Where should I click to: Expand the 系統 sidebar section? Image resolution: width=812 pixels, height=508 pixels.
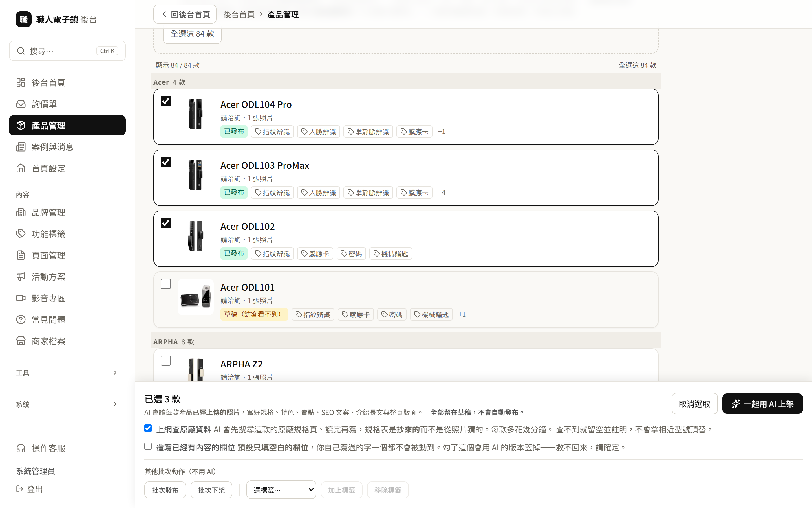pyautogui.click(x=67, y=404)
